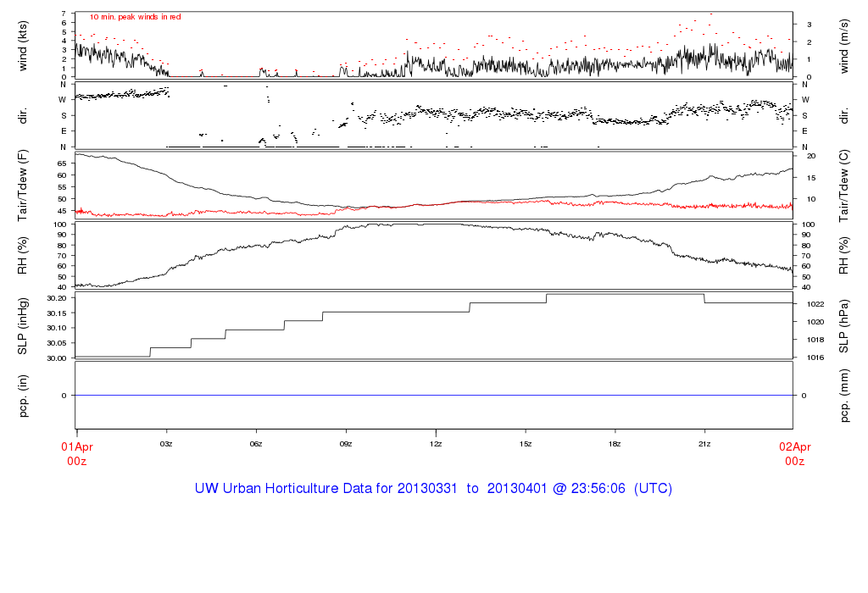The height and width of the screenshot is (593, 868).
Task: Click the blue zero precipitation line
Action: 434,395
